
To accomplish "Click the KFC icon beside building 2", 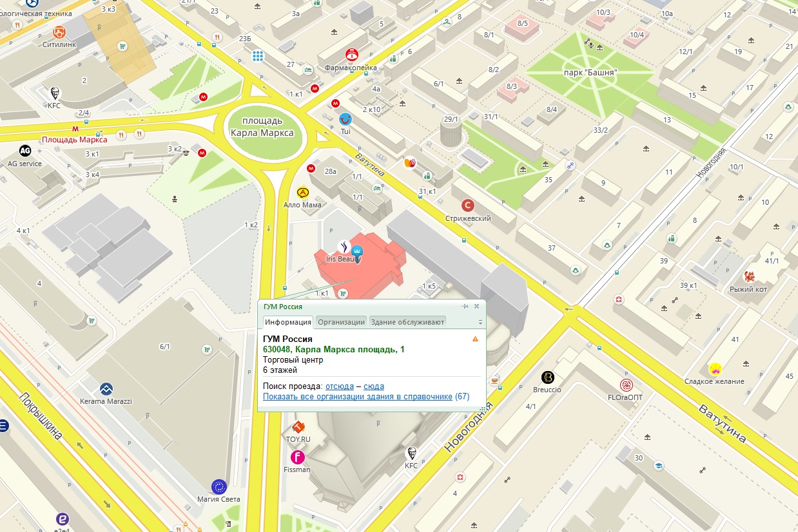I will coord(54,93).
